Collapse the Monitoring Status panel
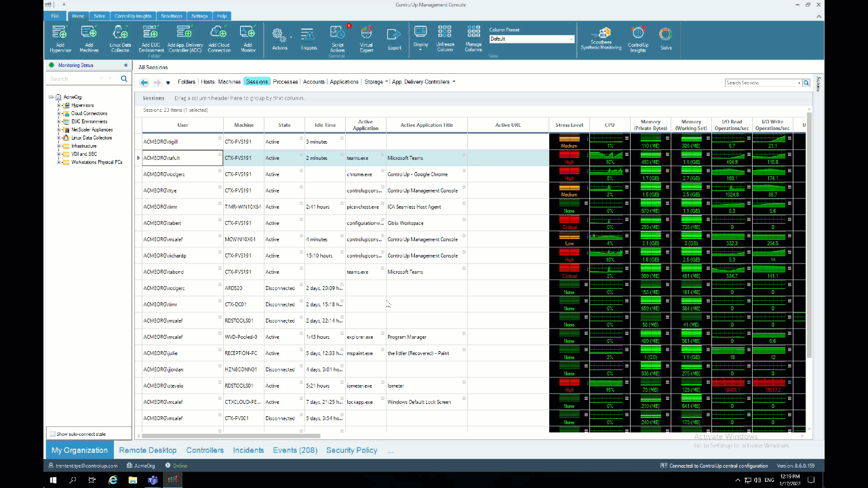 125,65
